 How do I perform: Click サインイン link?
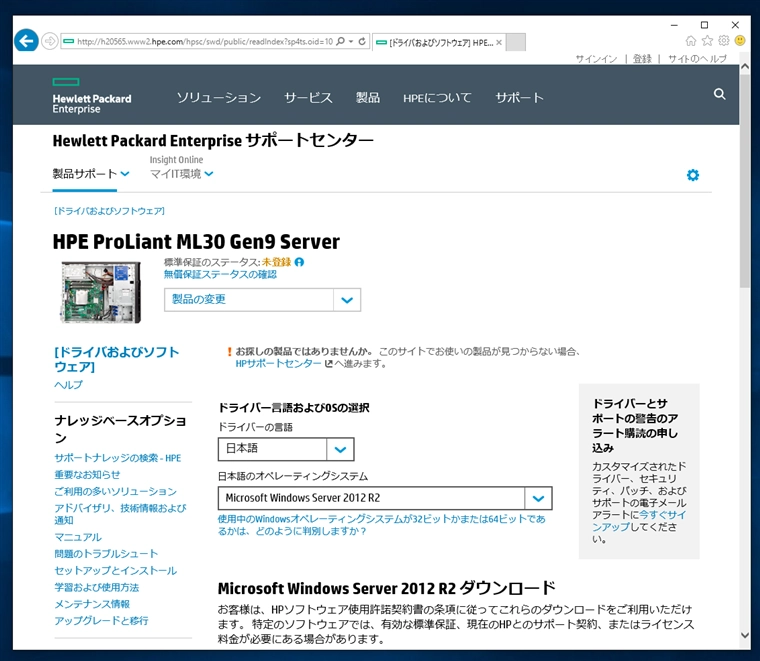[x=596, y=59]
